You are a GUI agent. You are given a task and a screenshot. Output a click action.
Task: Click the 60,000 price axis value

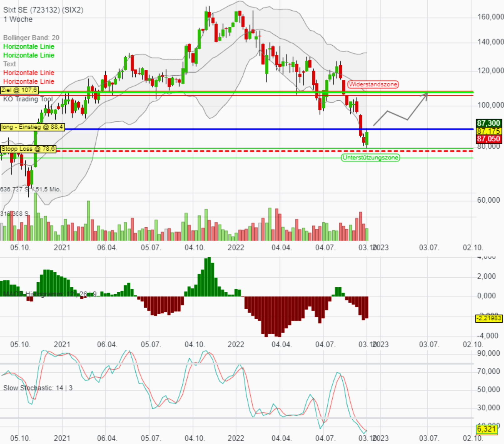point(489,200)
